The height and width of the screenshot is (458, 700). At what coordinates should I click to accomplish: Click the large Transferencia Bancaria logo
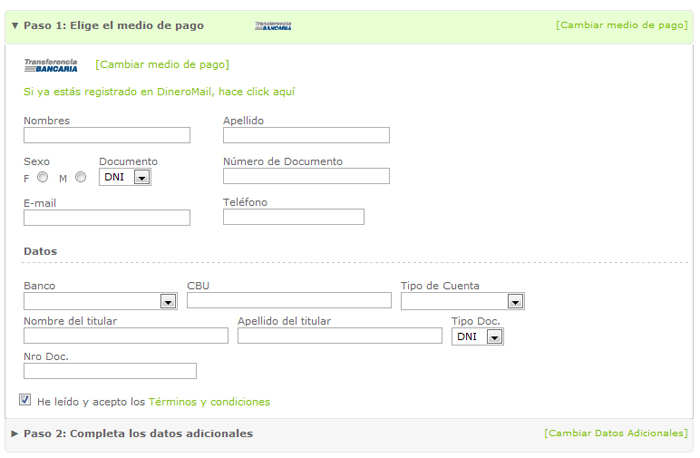50,65
